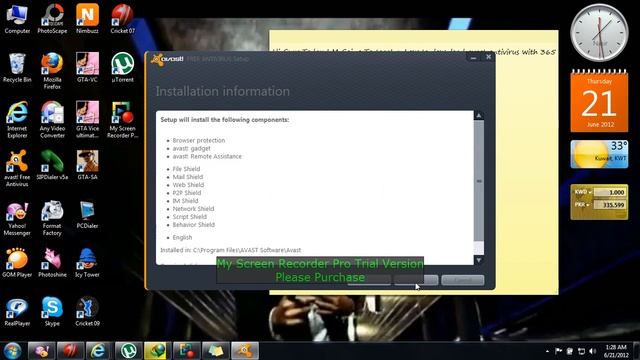Click the calendar gadget showing 21
Screen dimensions: 640x360
pyautogui.click(x=599, y=101)
